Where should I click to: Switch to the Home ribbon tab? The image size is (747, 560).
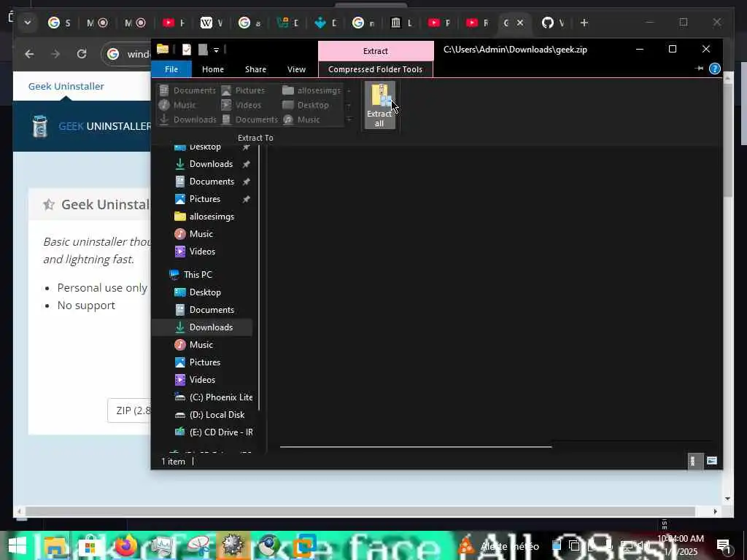[x=213, y=69]
